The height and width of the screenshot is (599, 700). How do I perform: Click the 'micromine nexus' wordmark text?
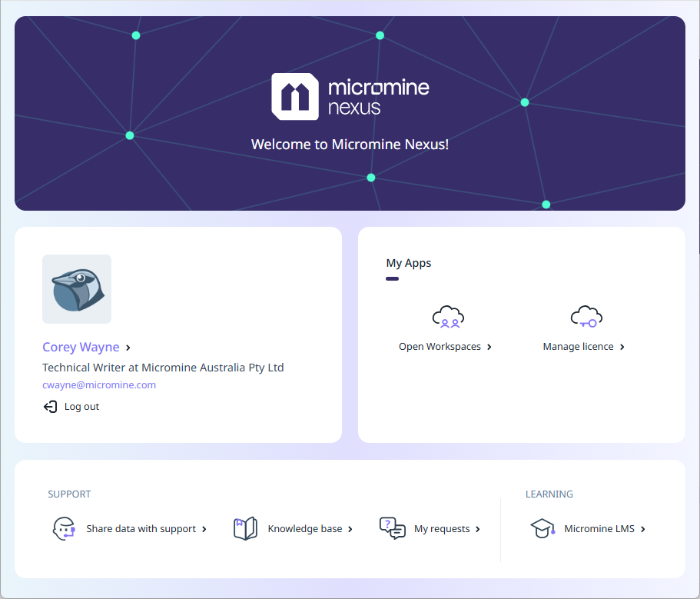tap(379, 97)
